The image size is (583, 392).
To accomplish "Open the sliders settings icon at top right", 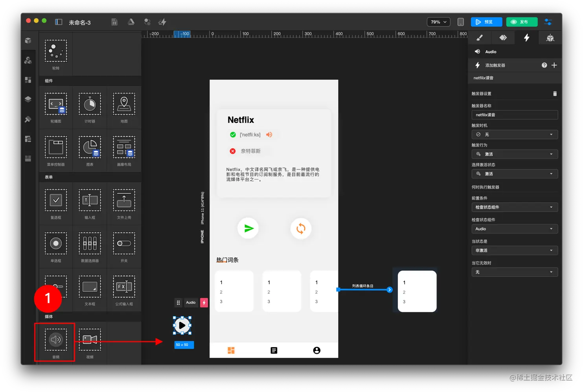I will [x=548, y=22].
